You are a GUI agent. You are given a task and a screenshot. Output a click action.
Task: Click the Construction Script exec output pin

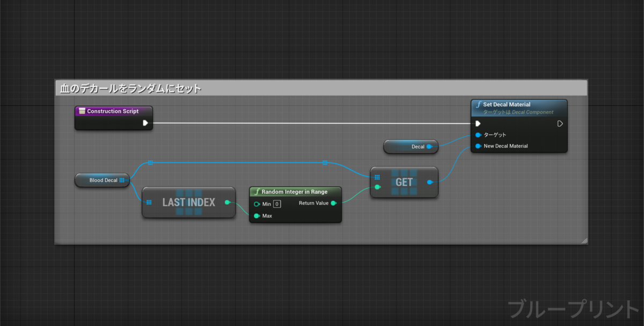[x=145, y=123]
